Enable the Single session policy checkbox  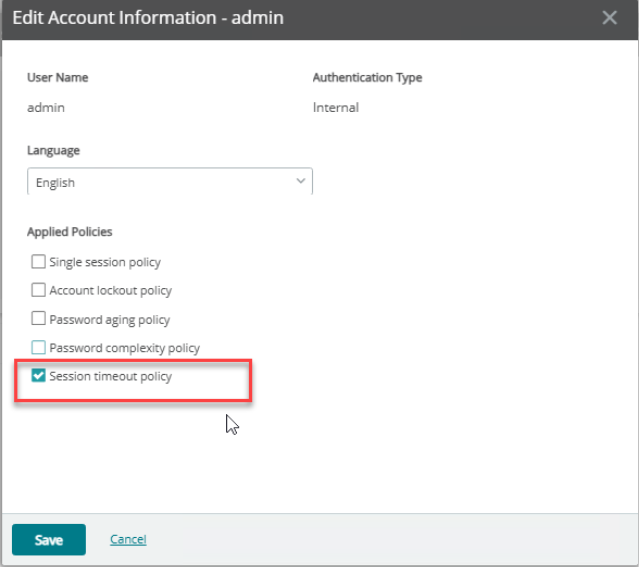(x=38, y=262)
